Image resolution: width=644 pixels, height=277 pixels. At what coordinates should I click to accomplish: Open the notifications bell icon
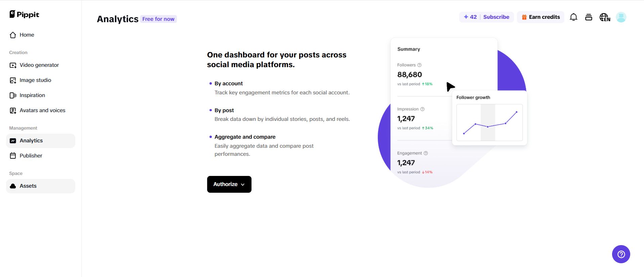[573, 17]
